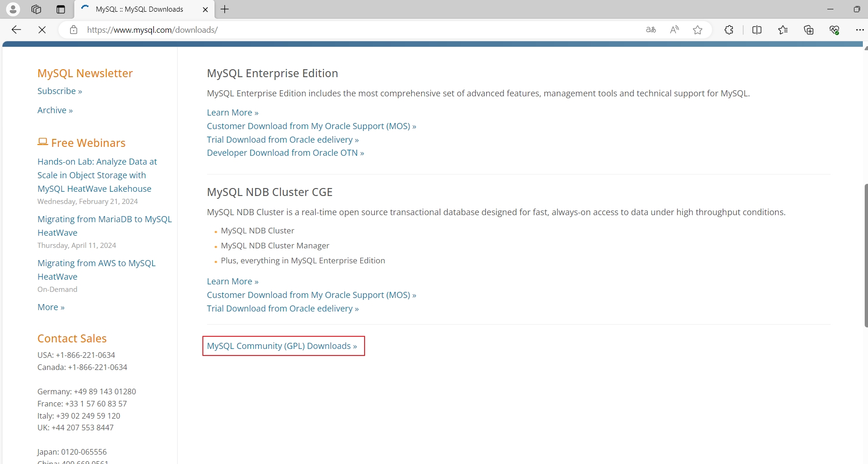Click the MySQL Enterprise Edition heading
The width and height of the screenshot is (868, 464).
coord(273,73)
